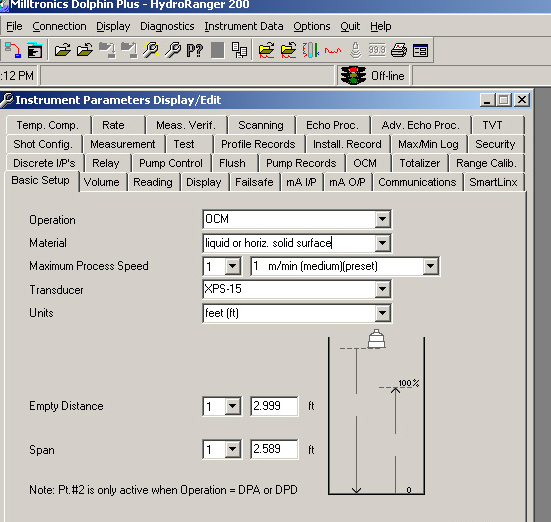Click the printer toolbar icon
Viewport: 551px width, 522px height.
[399, 50]
